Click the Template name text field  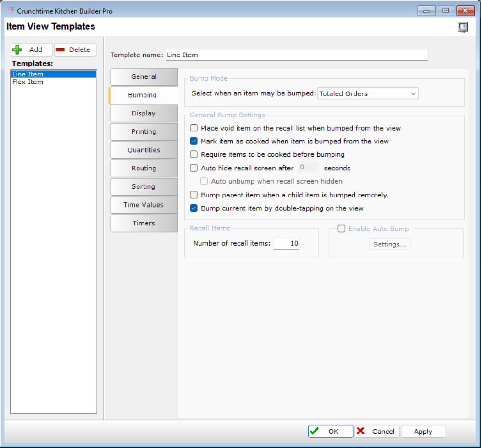click(297, 55)
